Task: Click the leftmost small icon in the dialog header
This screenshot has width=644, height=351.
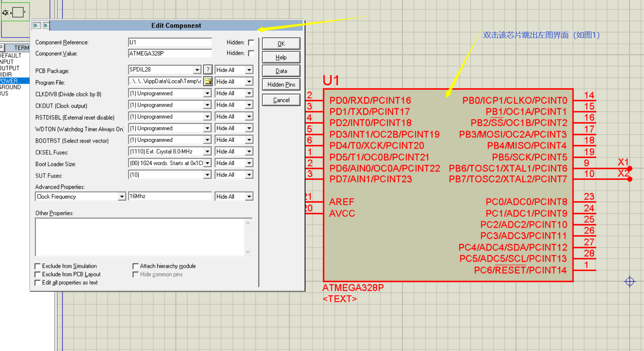Action: 37,25
